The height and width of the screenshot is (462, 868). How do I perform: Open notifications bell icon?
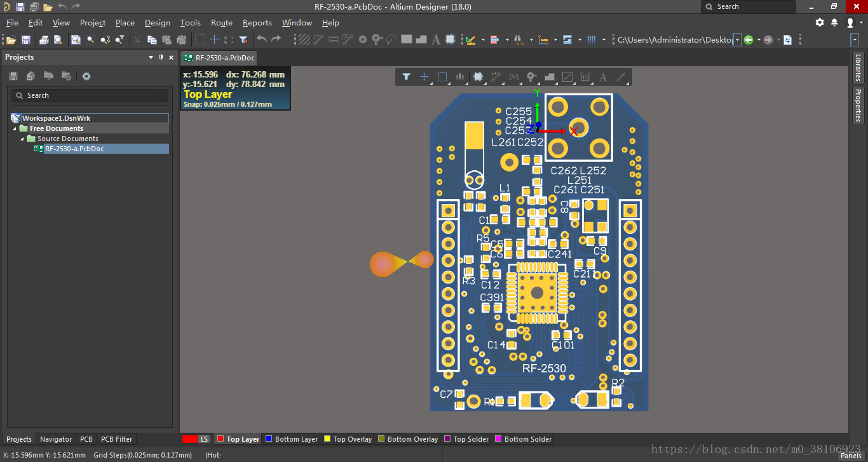(x=835, y=22)
